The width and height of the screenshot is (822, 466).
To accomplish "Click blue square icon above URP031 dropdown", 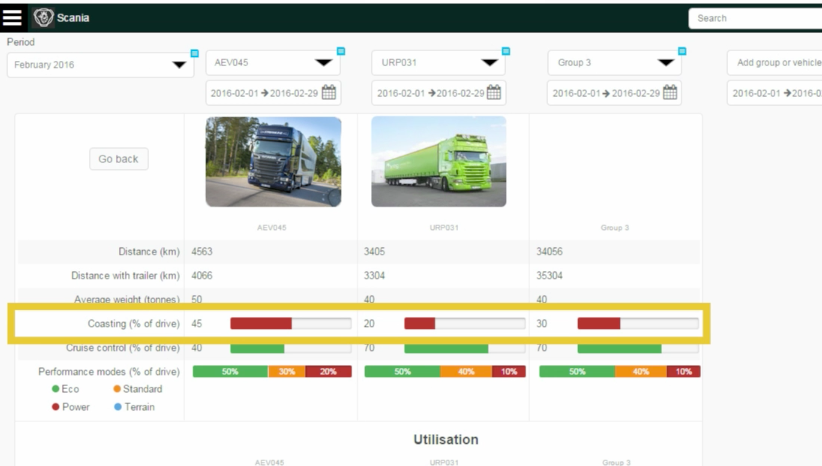I will coord(506,51).
